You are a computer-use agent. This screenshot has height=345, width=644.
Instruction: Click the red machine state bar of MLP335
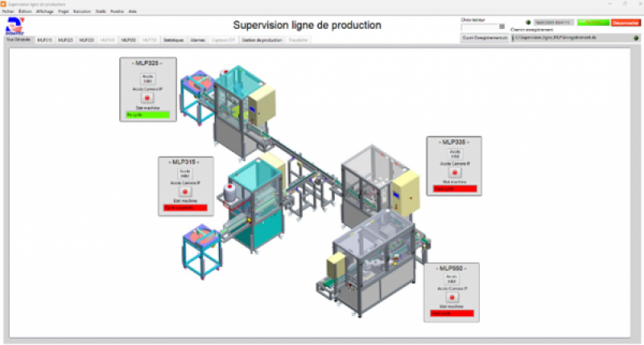pos(455,189)
